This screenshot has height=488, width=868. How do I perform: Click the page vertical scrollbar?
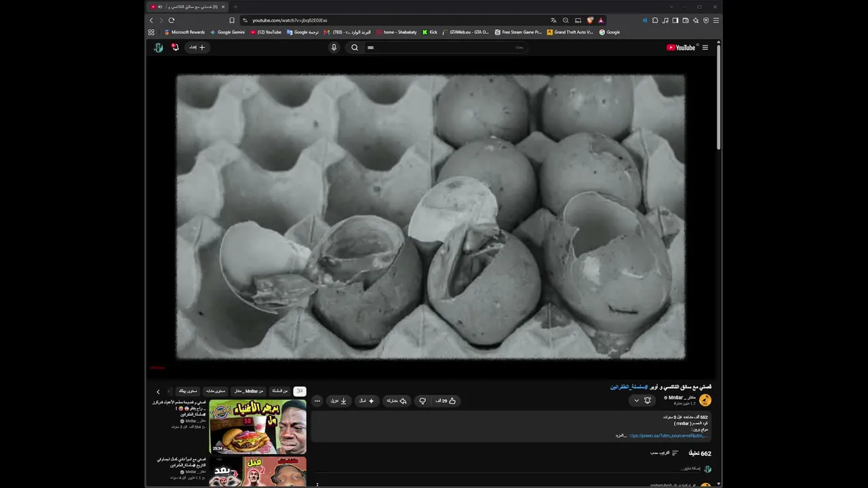tap(719, 95)
